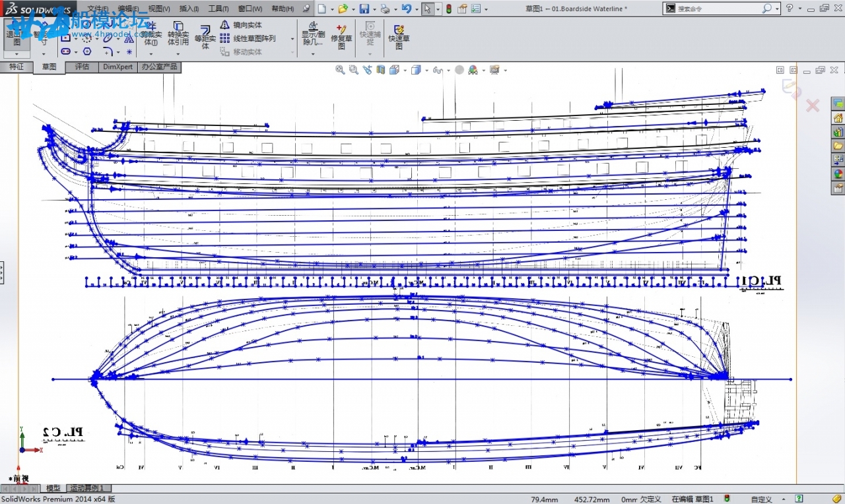Open the file properties icon
This screenshot has height=504, width=845.
click(462, 9)
